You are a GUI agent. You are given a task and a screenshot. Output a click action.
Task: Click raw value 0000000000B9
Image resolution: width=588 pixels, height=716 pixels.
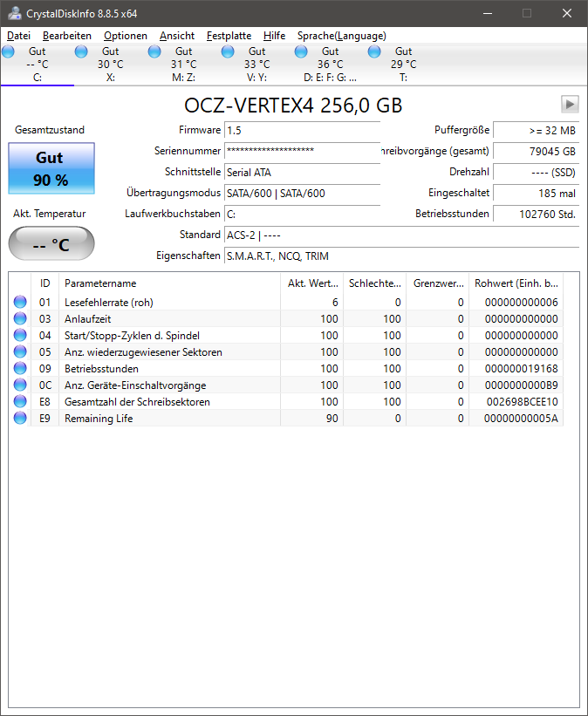click(522, 385)
